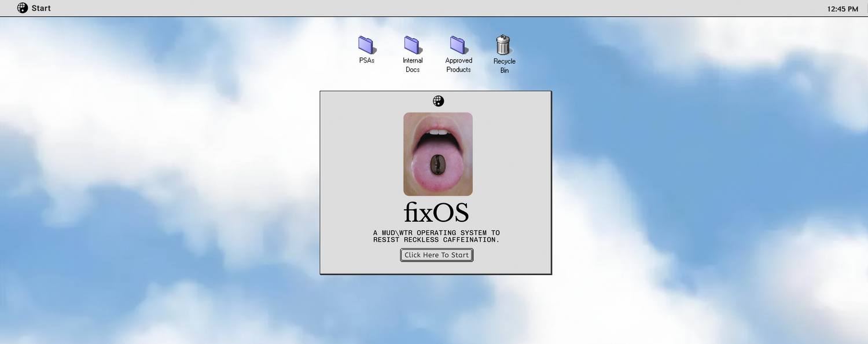Viewport: 868px width, 344px height.
Task: Click the globe logo atop the fixOS dialog
Action: (438, 101)
